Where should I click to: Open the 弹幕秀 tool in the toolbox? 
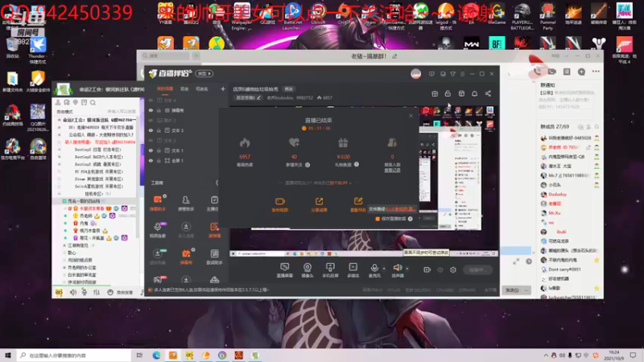186,257
